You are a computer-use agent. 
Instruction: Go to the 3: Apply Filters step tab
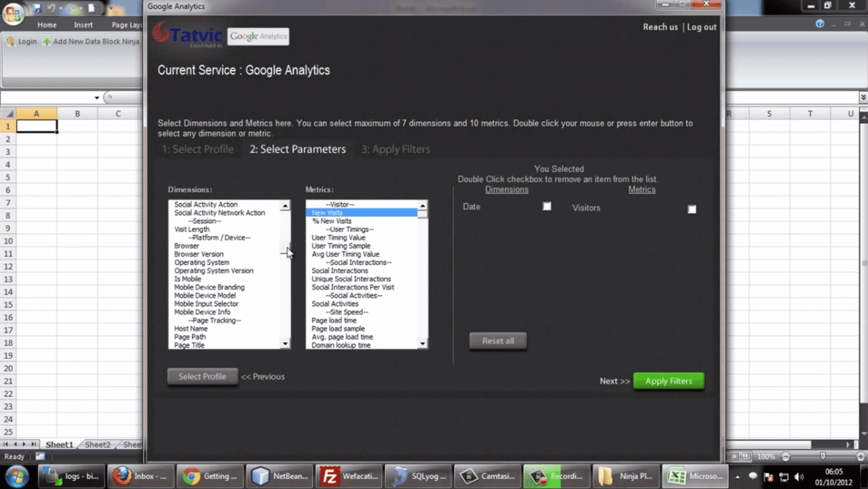click(x=396, y=149)
